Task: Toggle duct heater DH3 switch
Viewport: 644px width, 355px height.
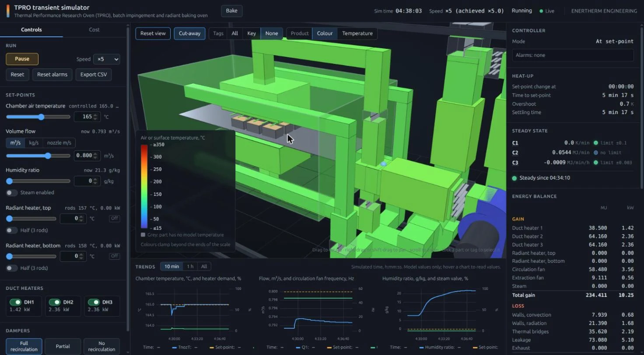Action: pyautogui.click(x=94, y=302)
